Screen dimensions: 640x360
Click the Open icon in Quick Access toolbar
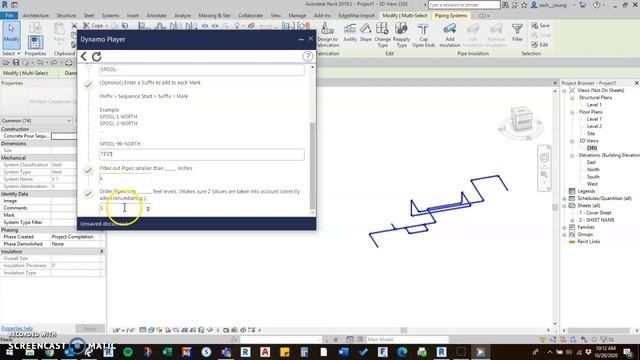coord(6,62)
